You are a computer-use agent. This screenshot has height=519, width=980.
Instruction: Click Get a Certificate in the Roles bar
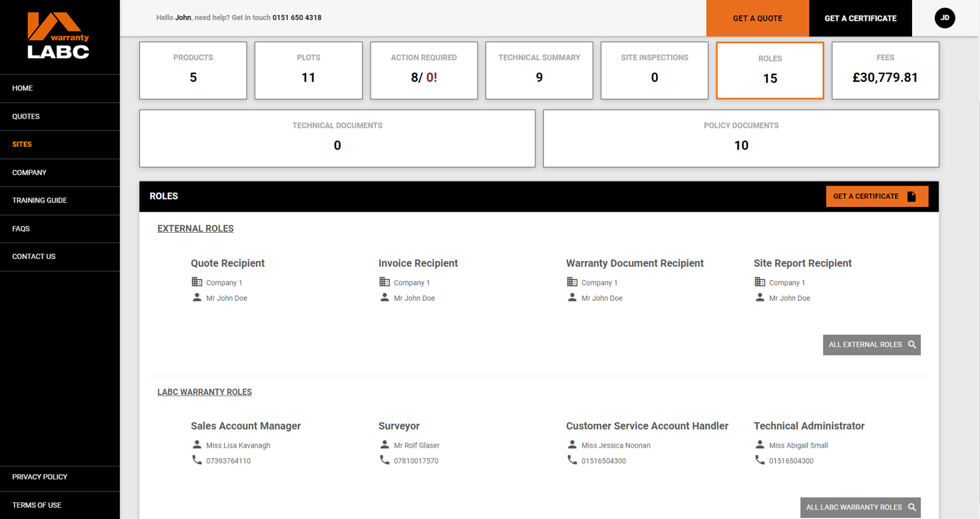tap(877, 196)
